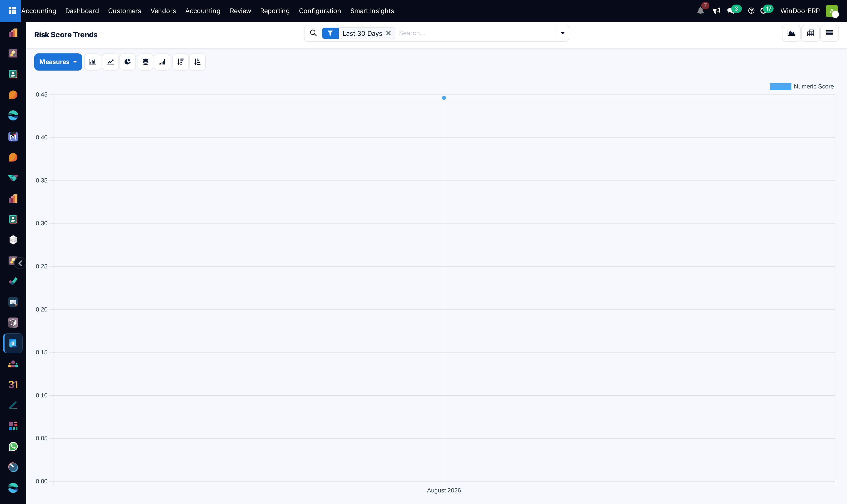
Task: Toggle stacked chart option
Action: [x=145, y=62]
